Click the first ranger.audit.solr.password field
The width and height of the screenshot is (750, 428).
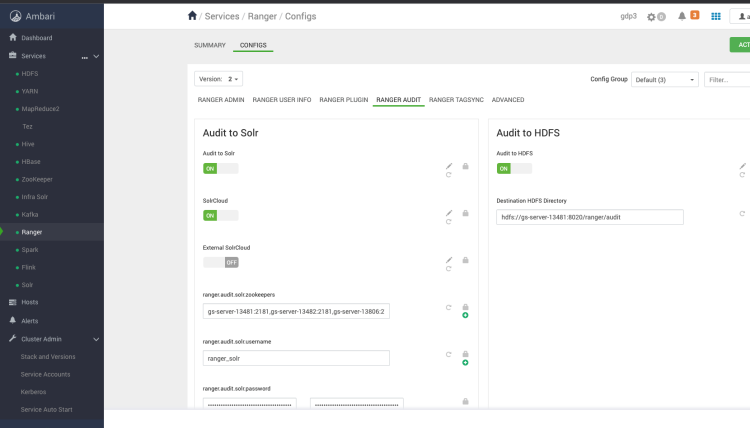250,403
